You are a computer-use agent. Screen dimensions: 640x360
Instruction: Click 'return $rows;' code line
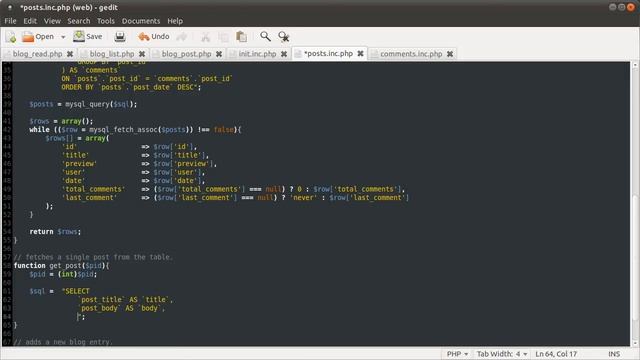coord(55,231)
